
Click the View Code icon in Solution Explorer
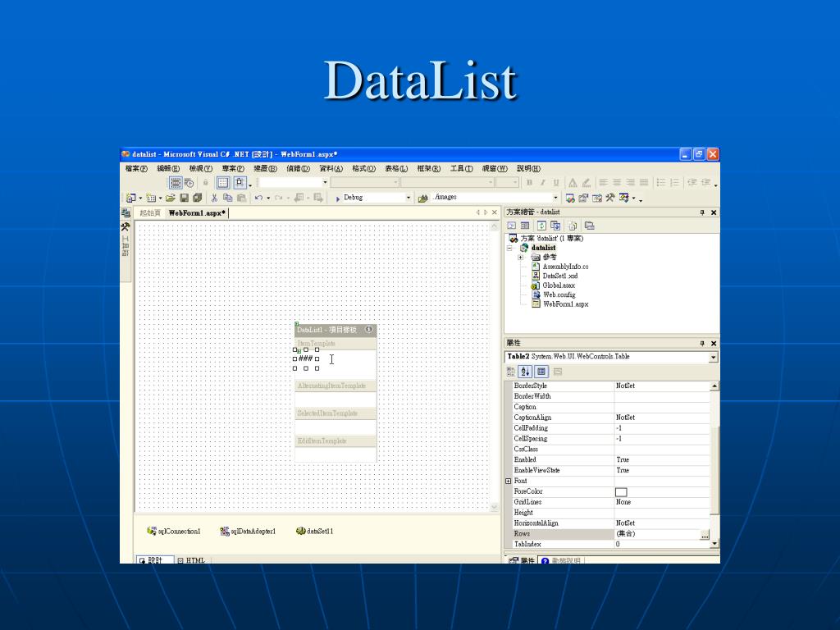tap(512, 226)
